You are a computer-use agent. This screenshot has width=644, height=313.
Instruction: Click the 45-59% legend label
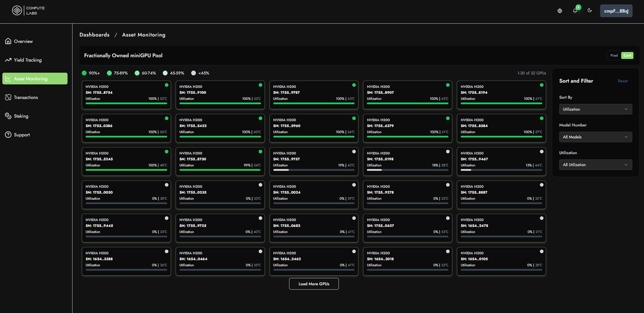click(177, 73)
